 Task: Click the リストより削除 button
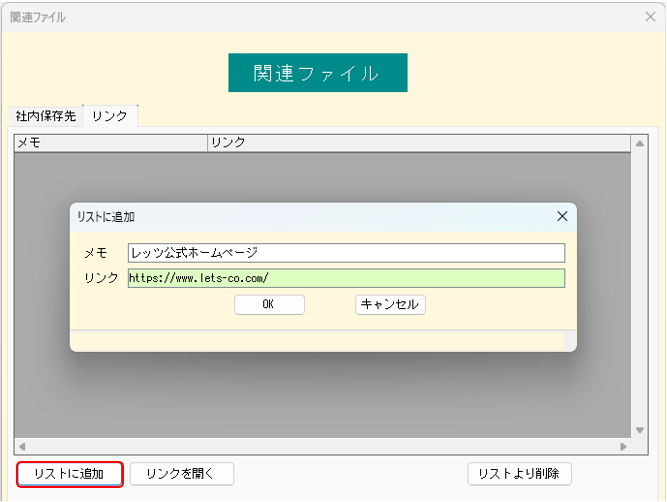coord(519,474)
